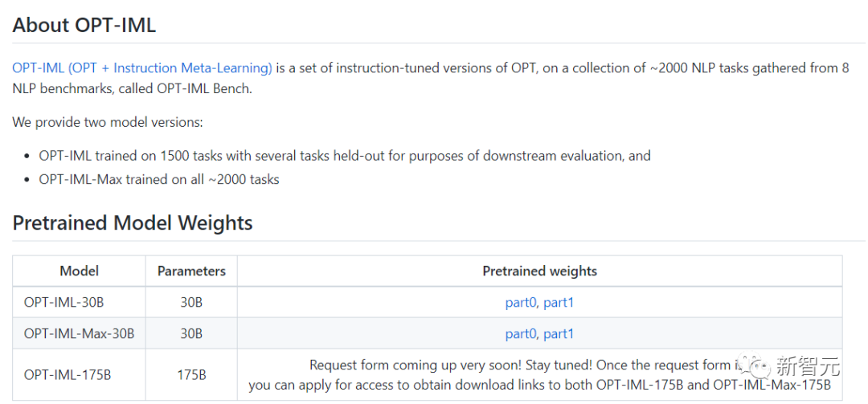Click the "OPT-IML-Max trained on all" bullet

[x=159, y=180]
